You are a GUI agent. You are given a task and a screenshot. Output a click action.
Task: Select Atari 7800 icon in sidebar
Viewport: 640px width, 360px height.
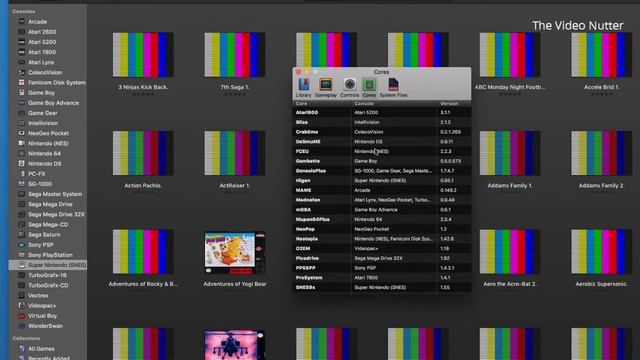(22, 52)
